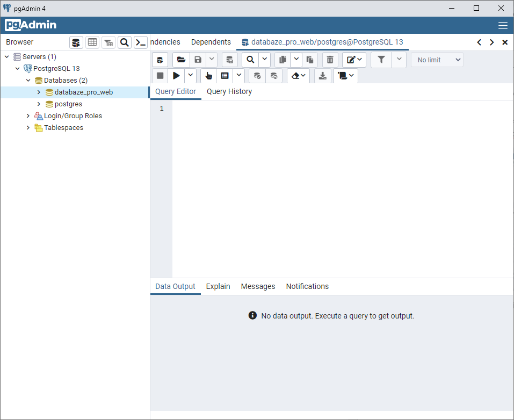Open the Find options dropdown
The height and width of the screenshot is (420, 514).
[x=265, y=60]
